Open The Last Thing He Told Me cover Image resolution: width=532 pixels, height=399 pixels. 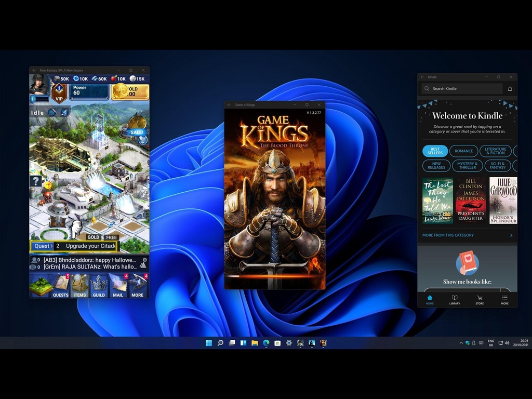(x=437, y=201)
